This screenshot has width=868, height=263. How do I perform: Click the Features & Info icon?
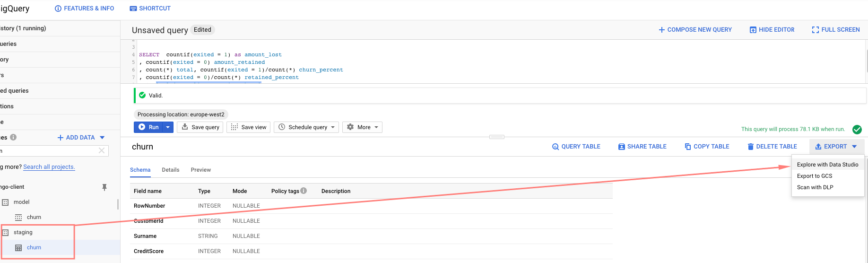(x=58, y=9)
